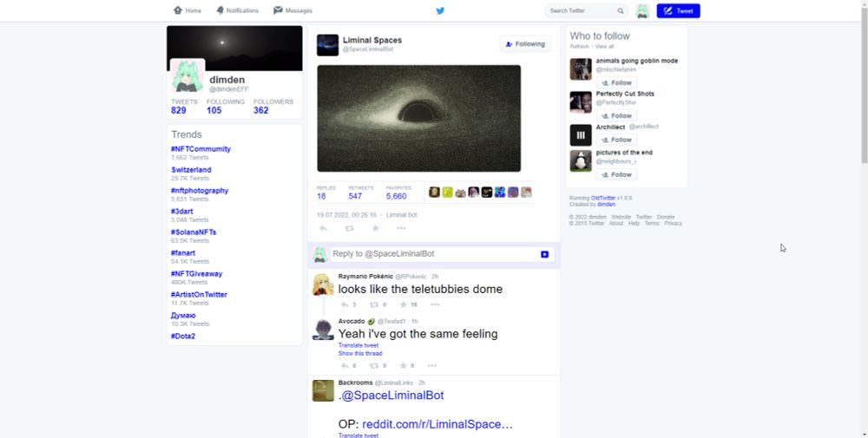Toggle Following button for Liminal Spaces

525,43
